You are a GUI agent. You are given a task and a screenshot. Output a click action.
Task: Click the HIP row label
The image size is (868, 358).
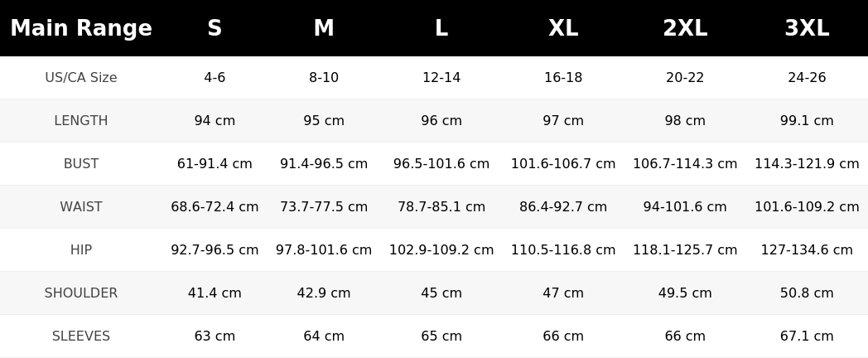(x=81, y=250)
